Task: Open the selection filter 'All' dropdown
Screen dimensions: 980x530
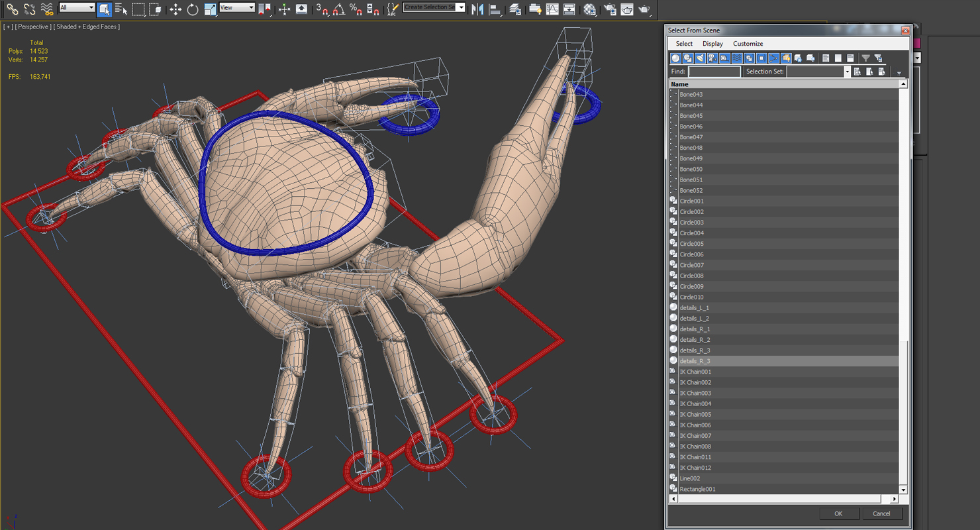Action: click(x=77, y=7)
